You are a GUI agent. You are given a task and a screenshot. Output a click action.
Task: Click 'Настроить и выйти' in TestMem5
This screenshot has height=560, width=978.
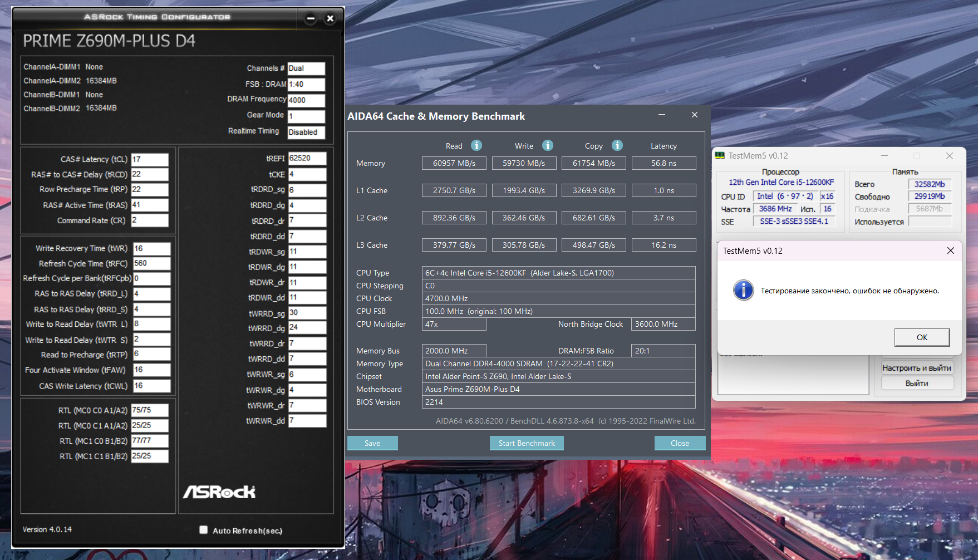tap(917, 368)
